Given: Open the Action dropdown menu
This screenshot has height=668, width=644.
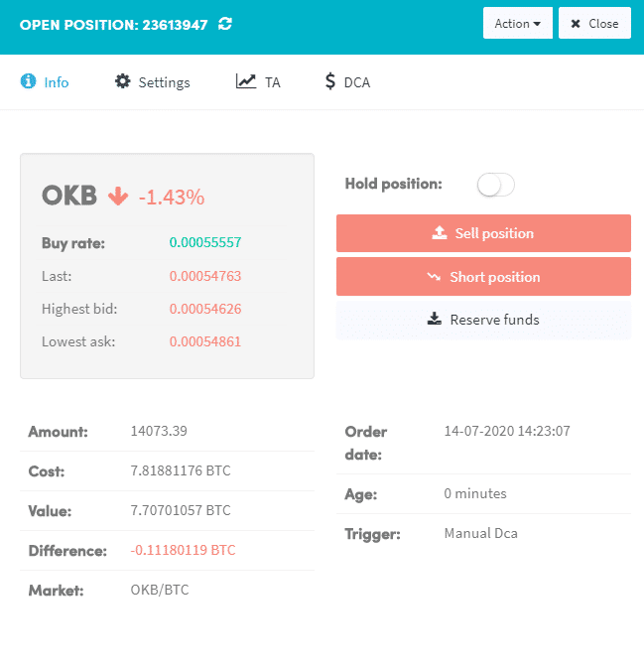Looking at the screenshot, I should [x=518, y=23].
